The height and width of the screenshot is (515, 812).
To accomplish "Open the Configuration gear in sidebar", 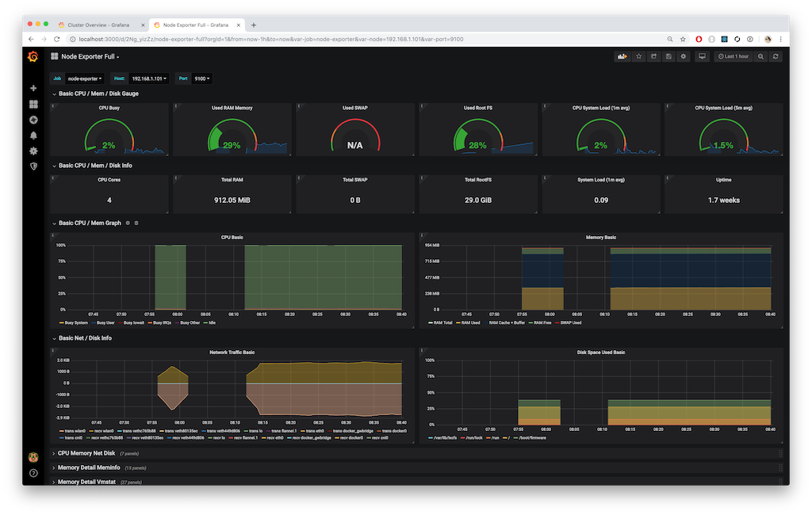I will pos(33,151).
